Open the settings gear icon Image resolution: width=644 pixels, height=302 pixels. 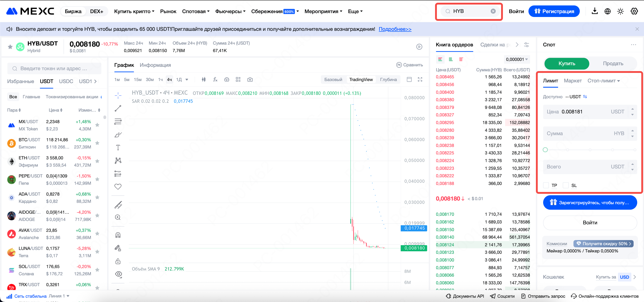[x=634, y=11]
